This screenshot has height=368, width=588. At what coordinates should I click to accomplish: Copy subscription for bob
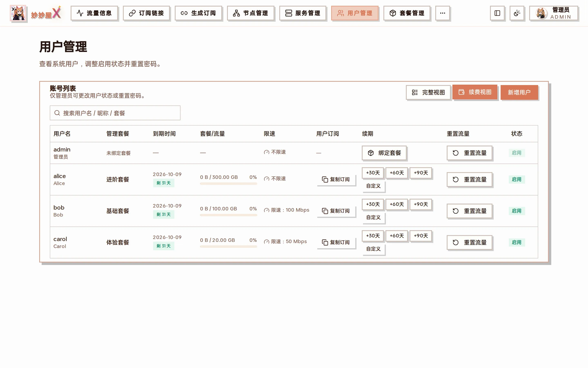point(336,211)
